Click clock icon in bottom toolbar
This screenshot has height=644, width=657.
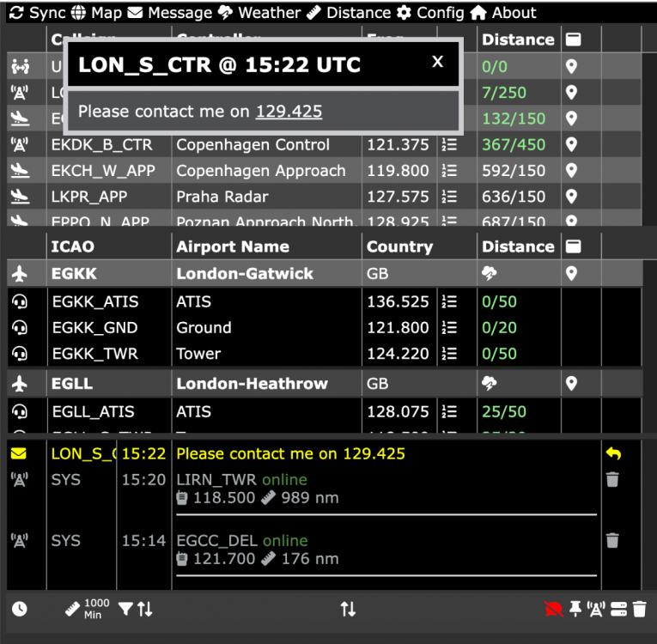point(19,609)
